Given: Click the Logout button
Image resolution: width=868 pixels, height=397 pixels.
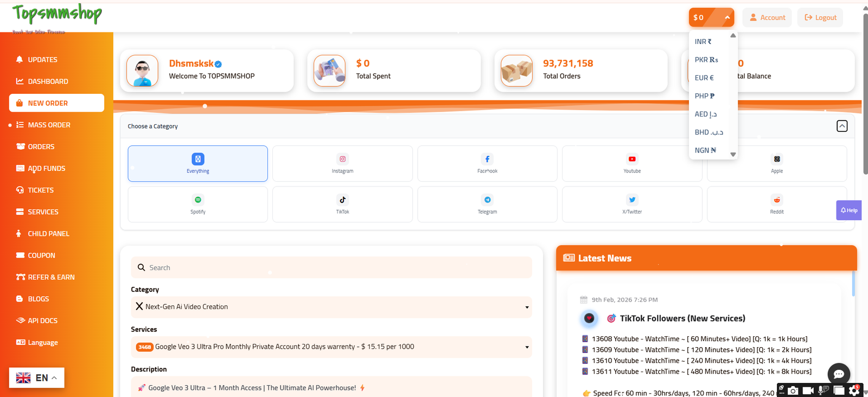Looking at the screenshot, I should (x=820, y=17).
